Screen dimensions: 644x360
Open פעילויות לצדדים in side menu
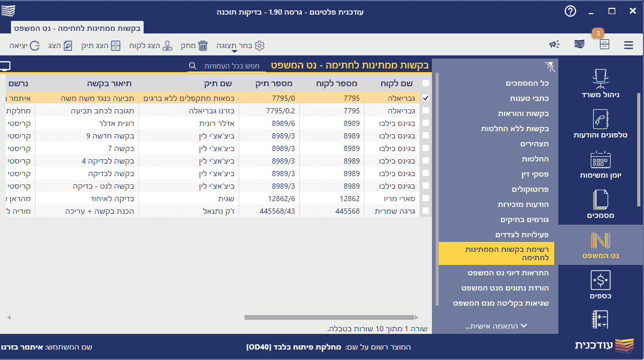tap(522, 235)
